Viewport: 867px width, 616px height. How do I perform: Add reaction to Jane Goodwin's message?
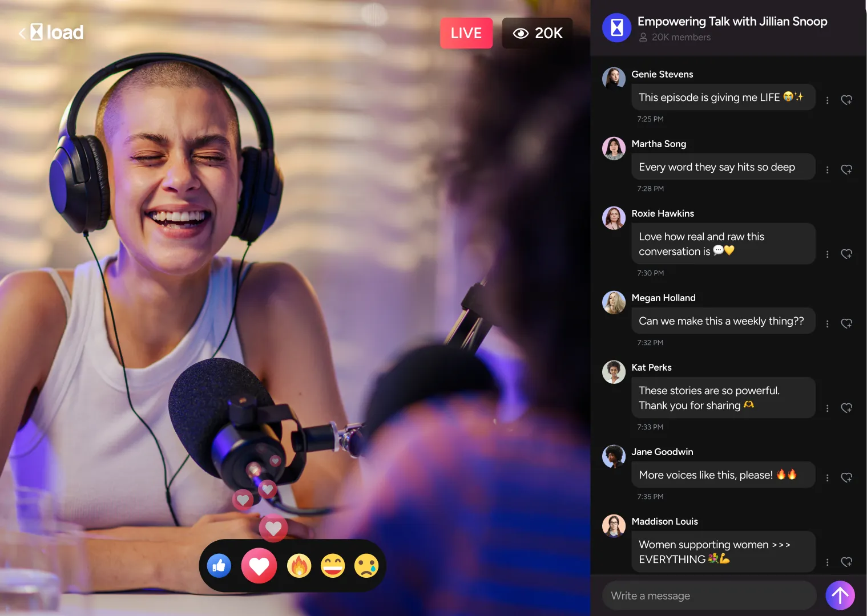click(x=846, y=477)
